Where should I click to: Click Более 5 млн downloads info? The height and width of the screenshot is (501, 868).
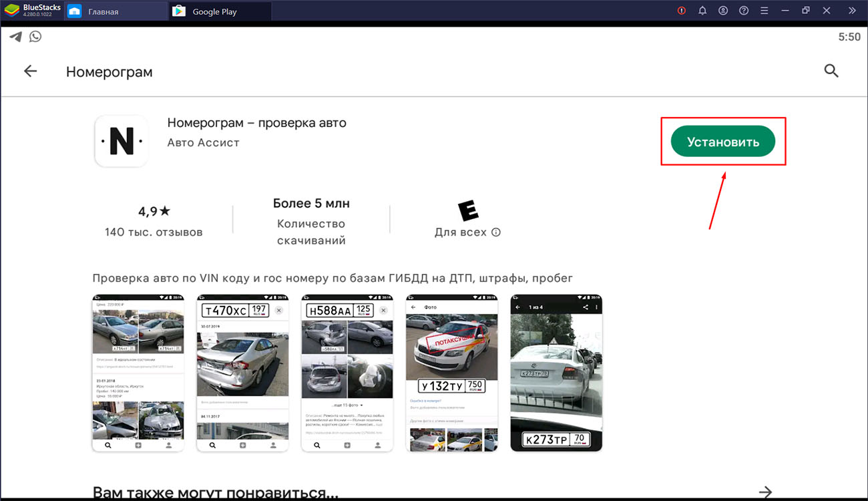(311, 203)
